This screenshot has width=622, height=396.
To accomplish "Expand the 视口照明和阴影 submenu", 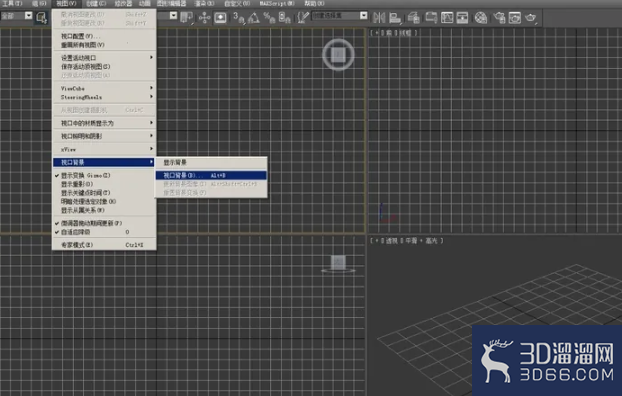I will 104,136.
